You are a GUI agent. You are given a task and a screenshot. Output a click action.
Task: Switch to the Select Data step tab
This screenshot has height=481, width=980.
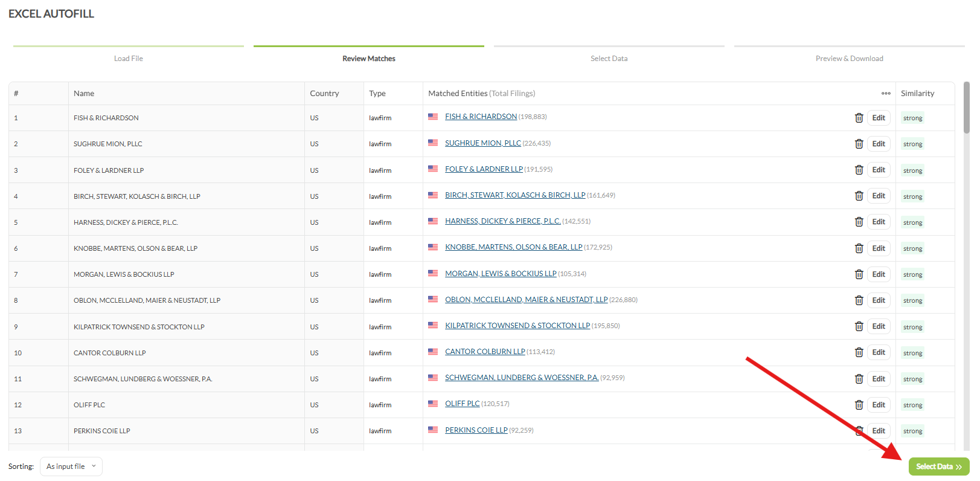609,59
